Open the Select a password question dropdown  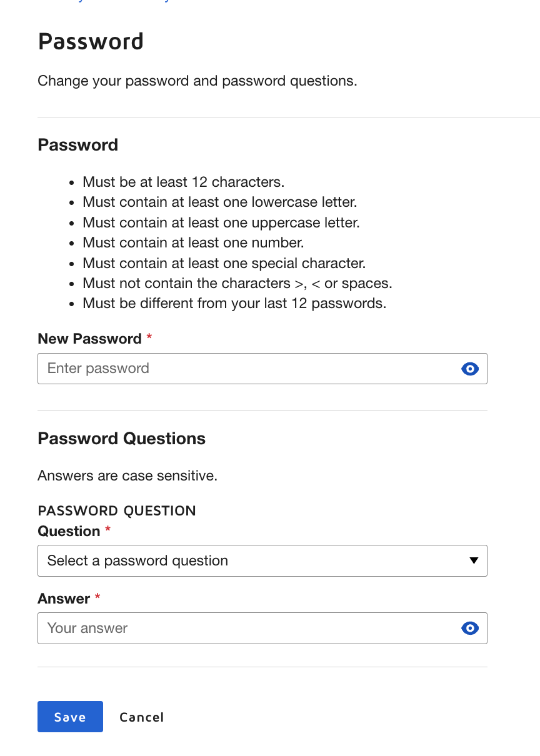[262, 560]
